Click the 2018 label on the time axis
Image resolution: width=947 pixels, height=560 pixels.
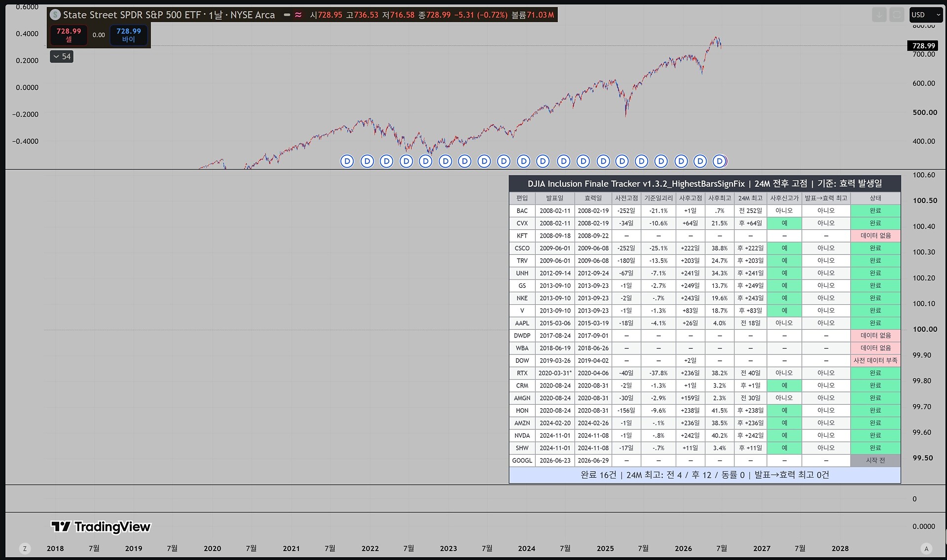(55, 548)
